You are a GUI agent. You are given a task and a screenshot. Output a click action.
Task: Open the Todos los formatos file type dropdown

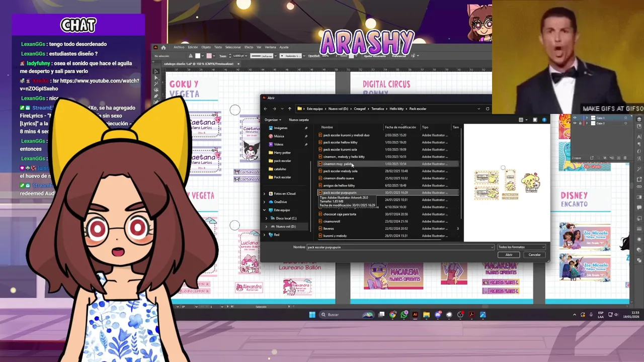(521, 247)
